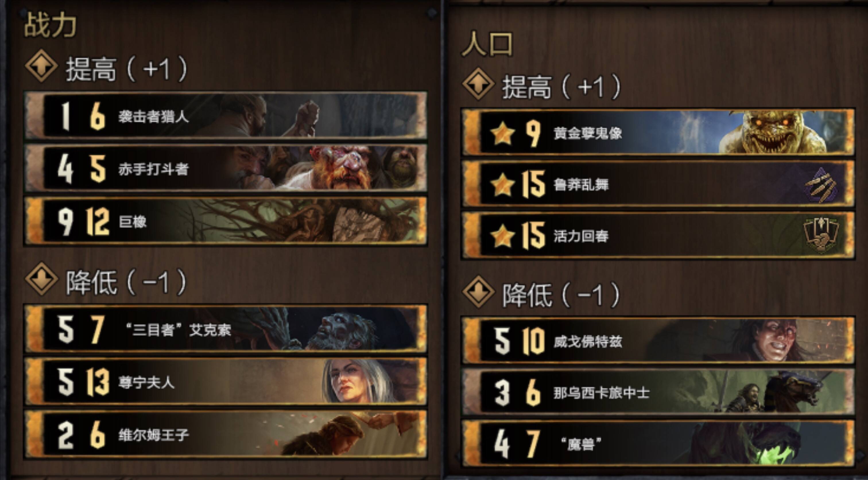Viewport: 868px width, 480px height.
Task: Click the down-arrow icon beside 战力 降低
Action: point(41,279)
